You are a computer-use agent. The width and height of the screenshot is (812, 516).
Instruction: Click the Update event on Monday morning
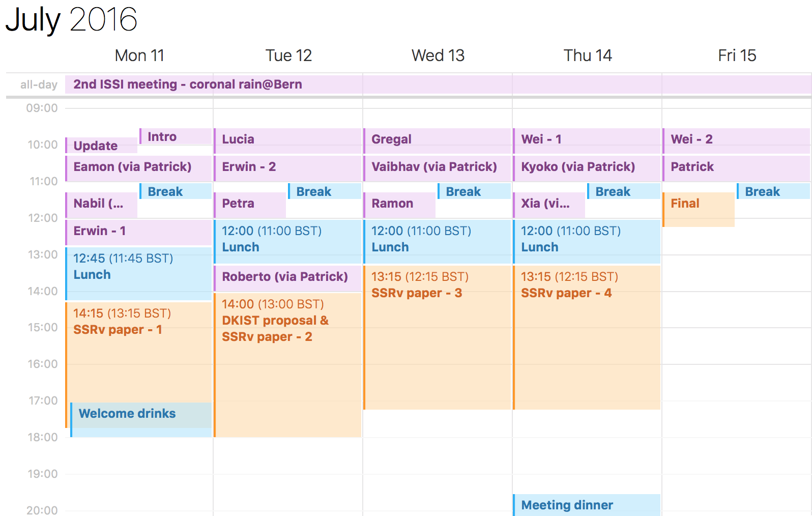pyautogui.click(x=101, y=146)
